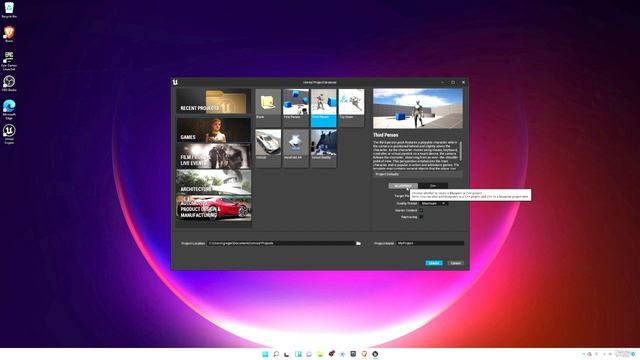The image size is (640, 360).
Task: Click the Brave taskbar icon
Action: [364, 354]
